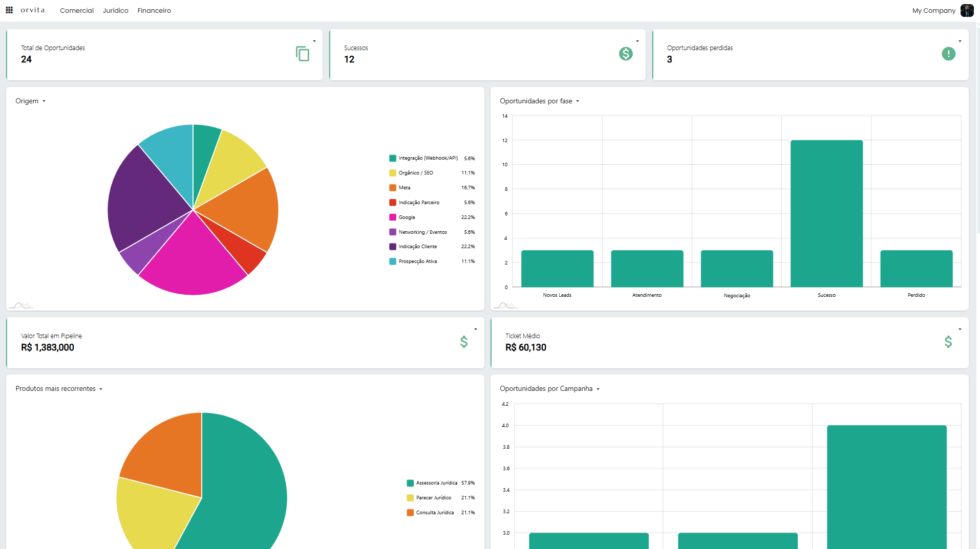980x549 pixels.
Task: Click the Perdido bar
Action: pyautogui.click(x=917, y=269)
